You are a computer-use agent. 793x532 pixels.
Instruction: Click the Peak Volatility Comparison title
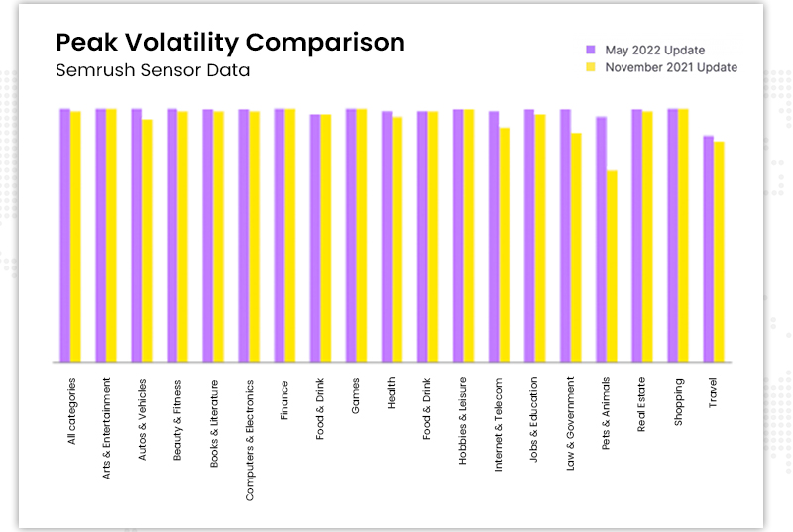pyautogui.click(x=230, y=43)
